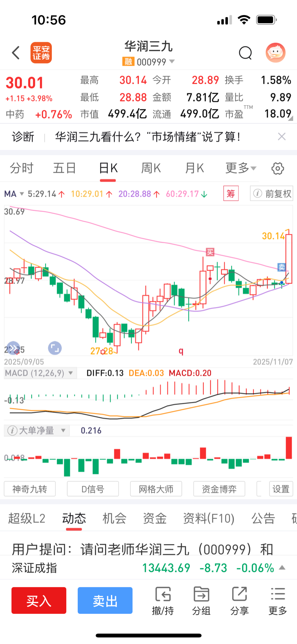Toggle the 前复权 adjustment button
This screenshot has width=297, height=644.
click(x=272, y=194)
